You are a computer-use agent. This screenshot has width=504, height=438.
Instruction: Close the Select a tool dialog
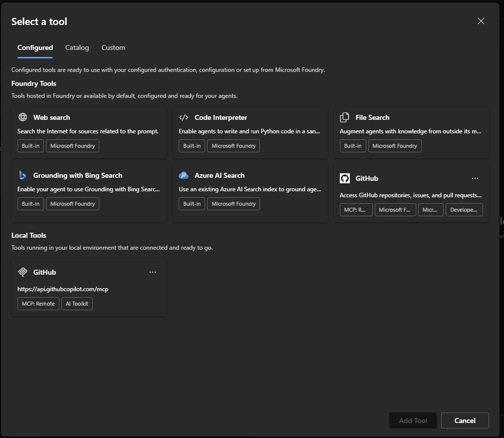click(x=481, y=21)
